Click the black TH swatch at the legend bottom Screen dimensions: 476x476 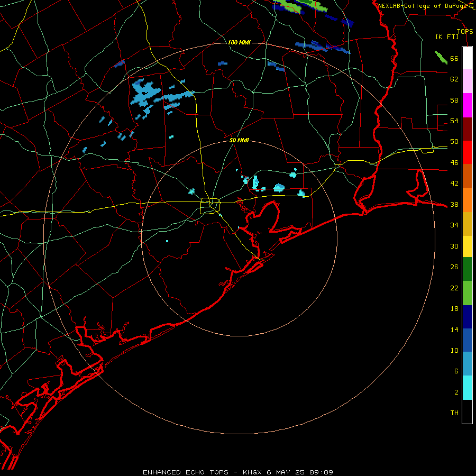click(467, 411)
